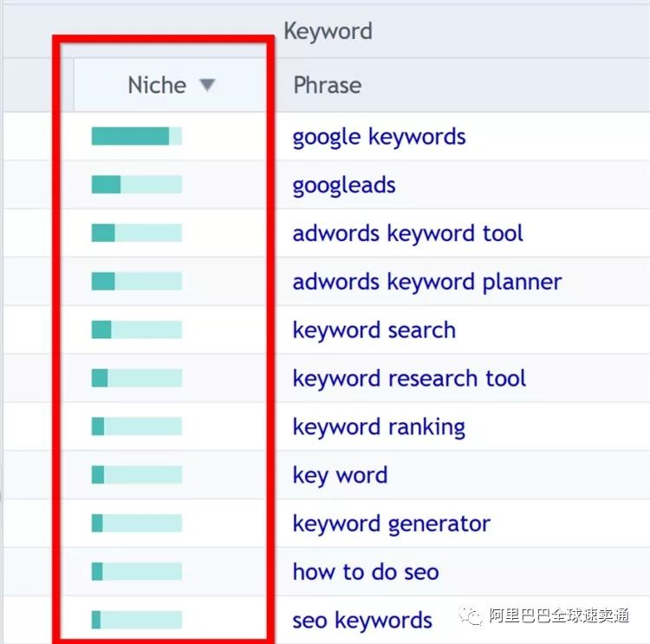Open the 'google keywords' phrase link
Viewport: 650px width, 644px height.
(x=379, y=137)
